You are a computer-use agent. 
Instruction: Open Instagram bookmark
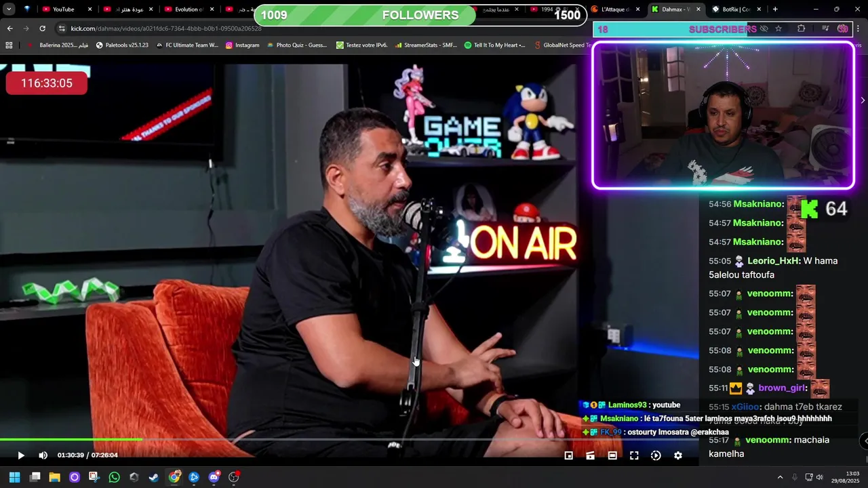[242, 45]
